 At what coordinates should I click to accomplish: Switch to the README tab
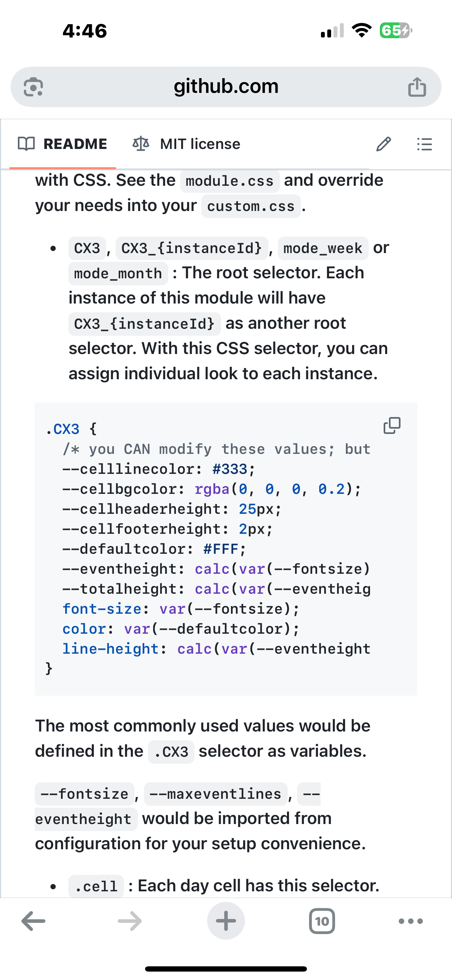(75, 144)
